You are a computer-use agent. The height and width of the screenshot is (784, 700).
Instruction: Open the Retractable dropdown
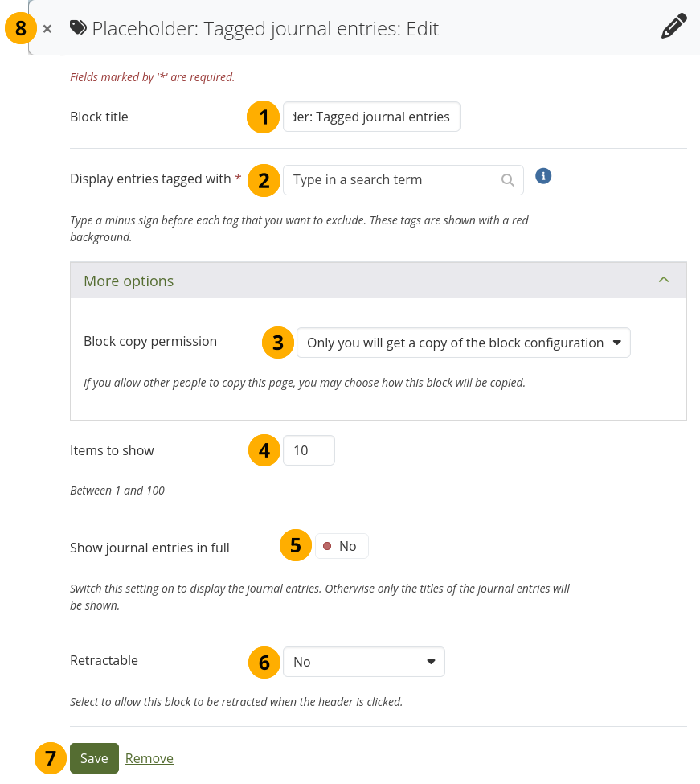(x=363, y=662)
